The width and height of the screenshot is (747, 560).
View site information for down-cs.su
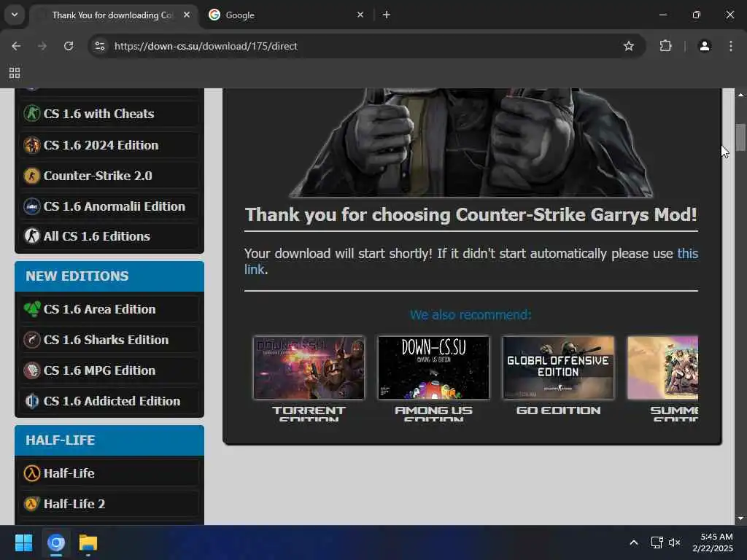99,46
